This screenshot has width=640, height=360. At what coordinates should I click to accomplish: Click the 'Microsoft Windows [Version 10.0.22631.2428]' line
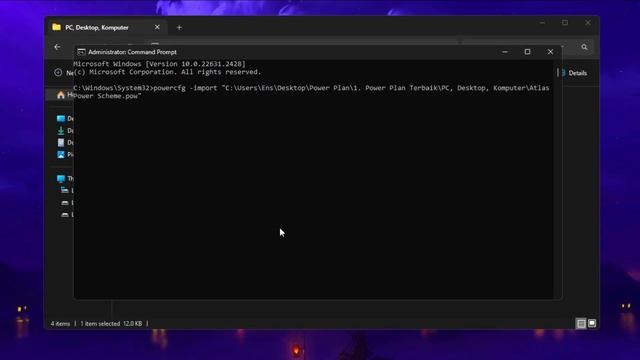[160, 64]
